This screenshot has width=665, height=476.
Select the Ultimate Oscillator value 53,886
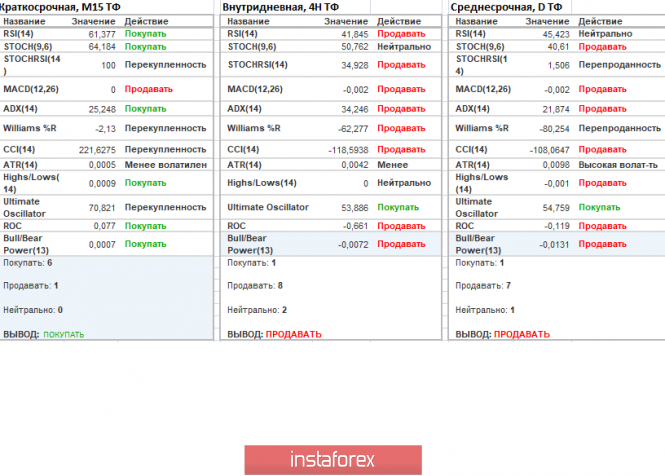[x=355, y=207]
